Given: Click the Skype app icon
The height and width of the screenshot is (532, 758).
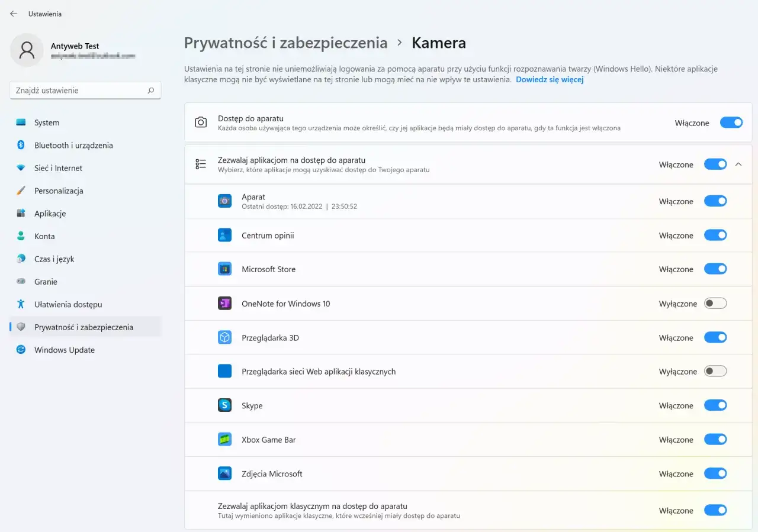Looking at the screenshot, I should coord(224,405).
